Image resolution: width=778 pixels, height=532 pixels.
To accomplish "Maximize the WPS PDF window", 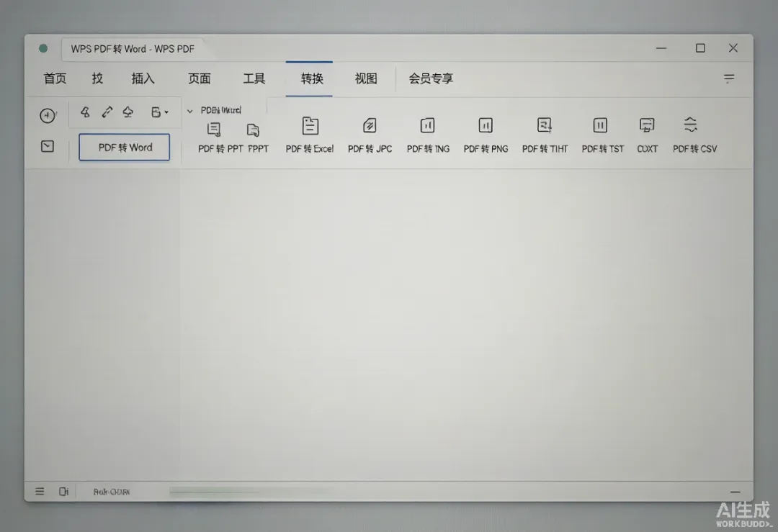I will coord(700,48).
